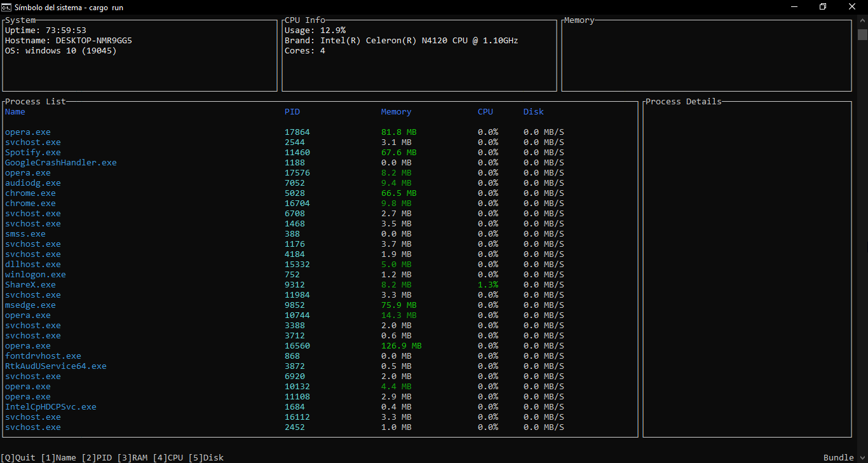The height and width of the screenshot is (463, 868).
Task: Sort processes by the Memory column header
Action: coord(396,111)
